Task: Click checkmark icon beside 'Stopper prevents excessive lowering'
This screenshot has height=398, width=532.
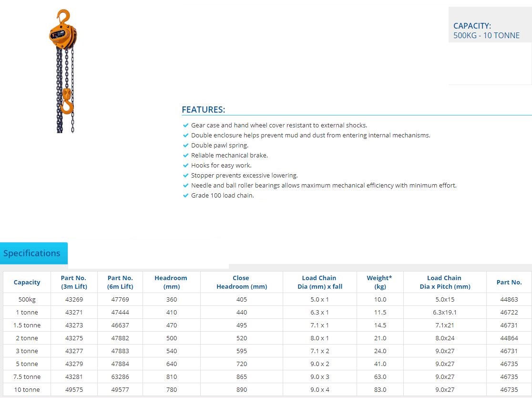Action: (x=185, y=175)
